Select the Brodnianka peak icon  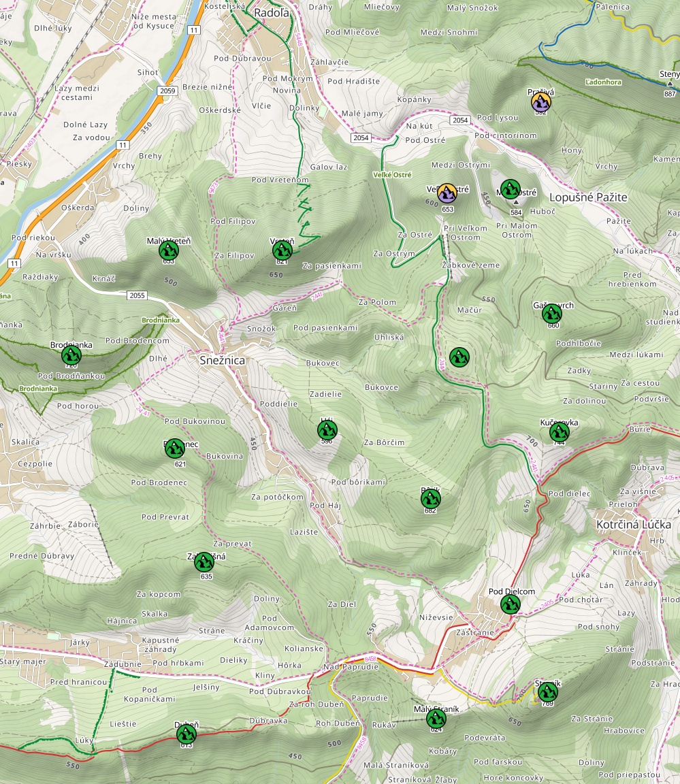pos(71,354)
